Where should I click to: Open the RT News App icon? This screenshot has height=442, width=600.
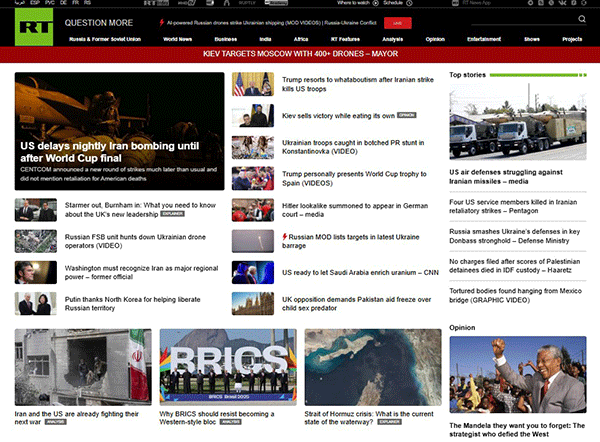pos(455,3)
